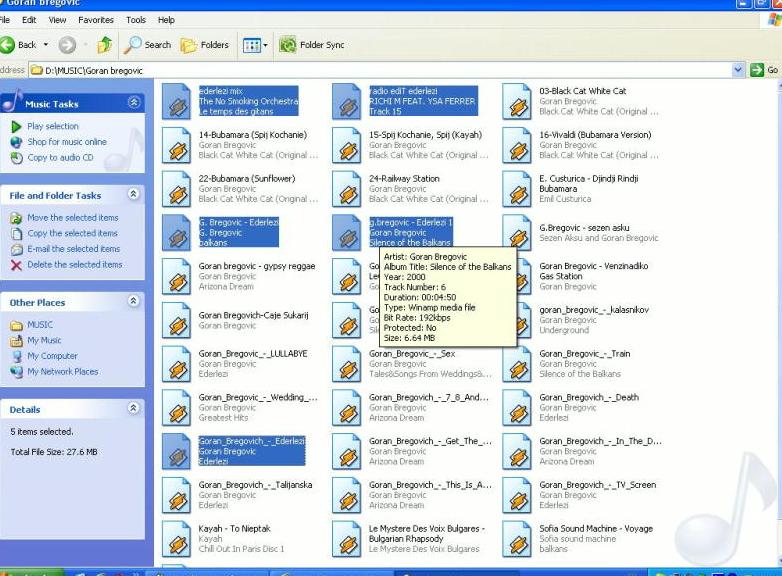Open the Search toolbar tool

pyautogui.click(x=148, y=45)
